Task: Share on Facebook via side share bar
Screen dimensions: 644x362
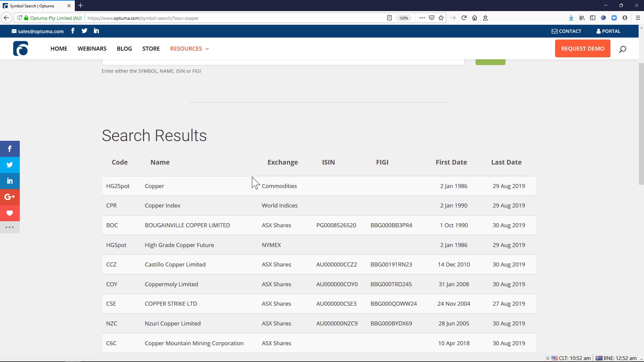Action: click(x=10, y=149)
